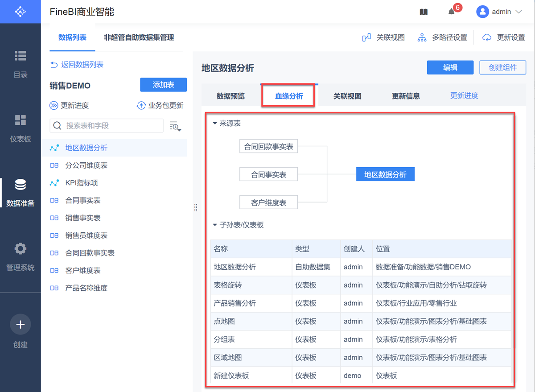Open the 更新信息 tab
Screen dimensions: 535x392
(x=406, y=96)
